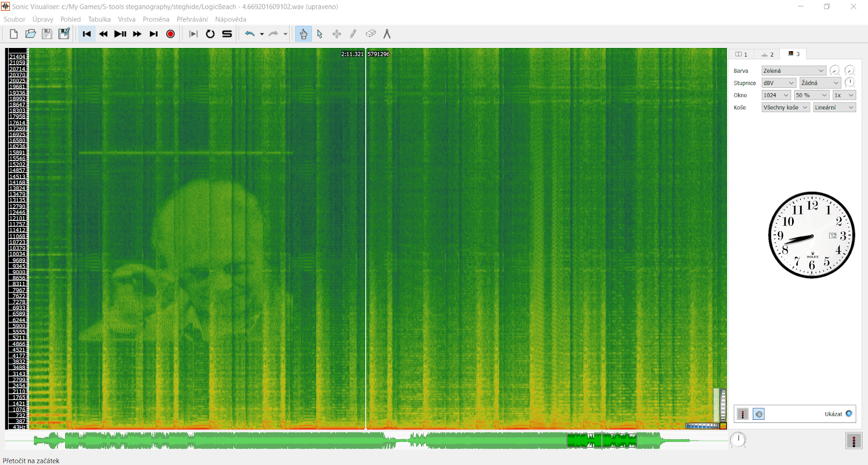Play or pause audio playback
This screenshot has height=465, width=868.
click(x=120, y=34)
